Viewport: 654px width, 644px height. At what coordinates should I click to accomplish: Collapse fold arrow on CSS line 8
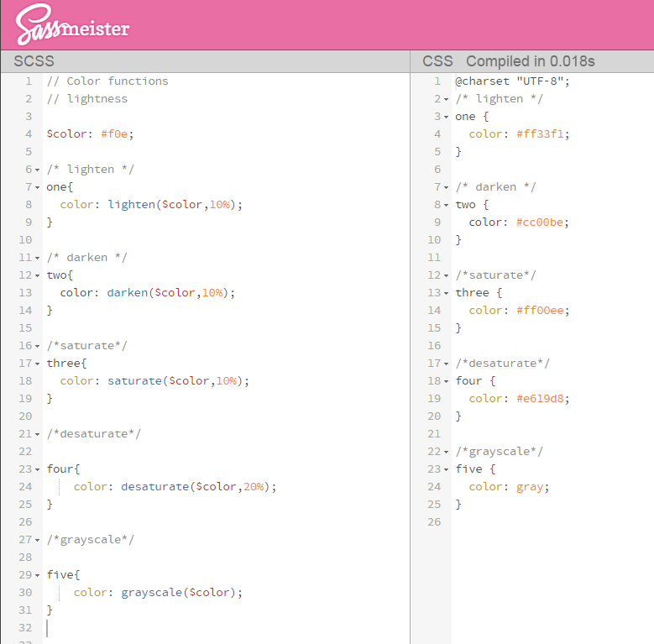[447, 205]
